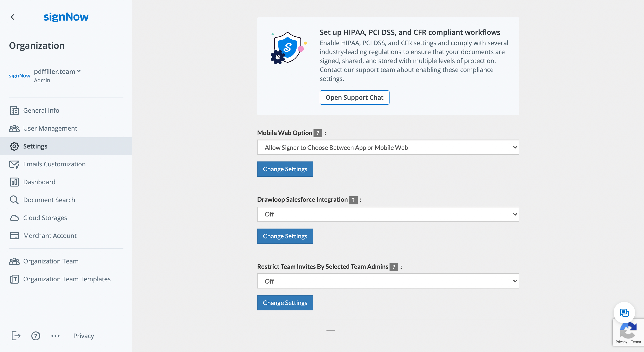Screen dimensions: 644x352
Task: Expand the pdffiller.team organization switcher
Action: click(57, 71)
